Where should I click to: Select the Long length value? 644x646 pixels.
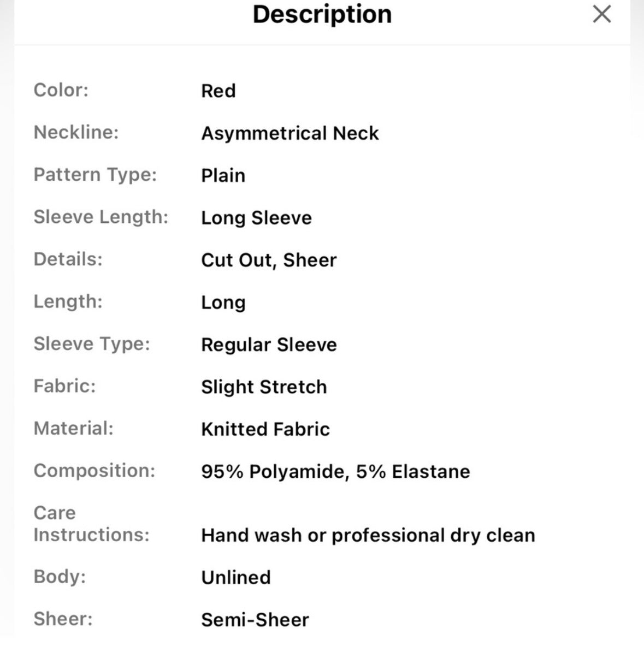(x=223, y=303)
